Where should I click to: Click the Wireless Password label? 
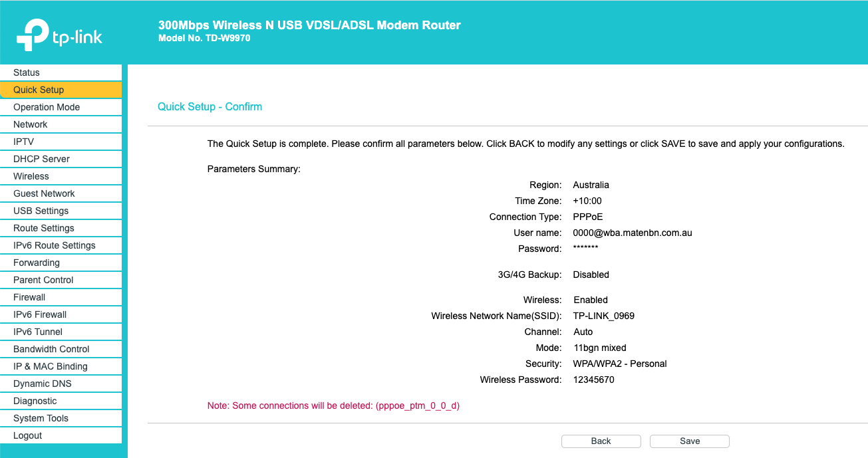521,380
